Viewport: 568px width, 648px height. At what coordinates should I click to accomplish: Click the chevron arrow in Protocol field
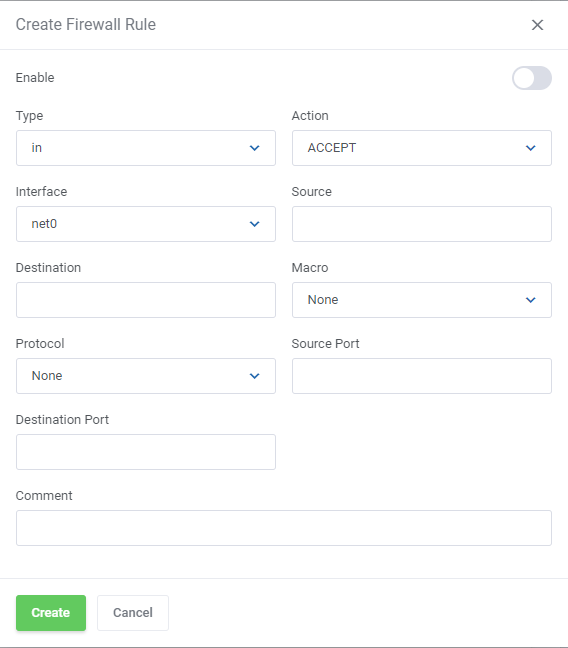click(x=255, y=376)
